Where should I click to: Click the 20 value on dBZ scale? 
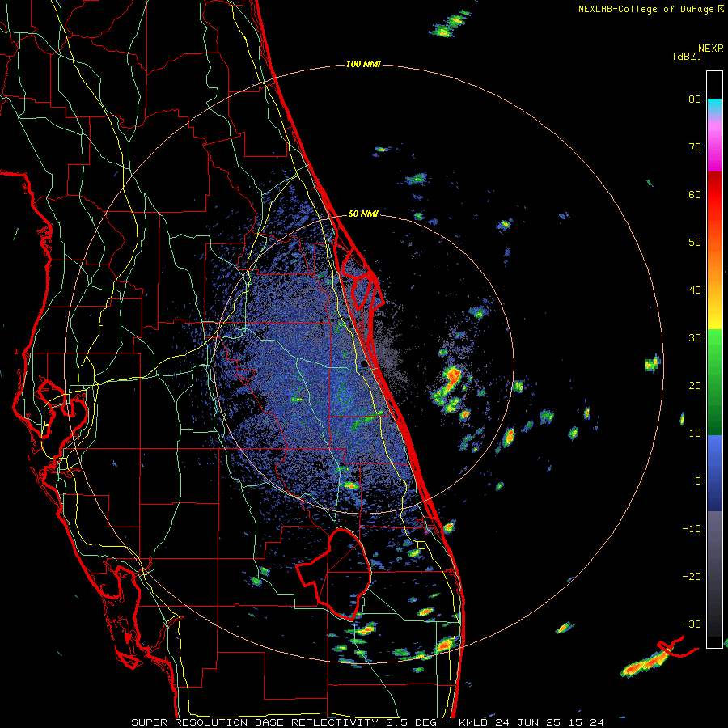point(695,386)
